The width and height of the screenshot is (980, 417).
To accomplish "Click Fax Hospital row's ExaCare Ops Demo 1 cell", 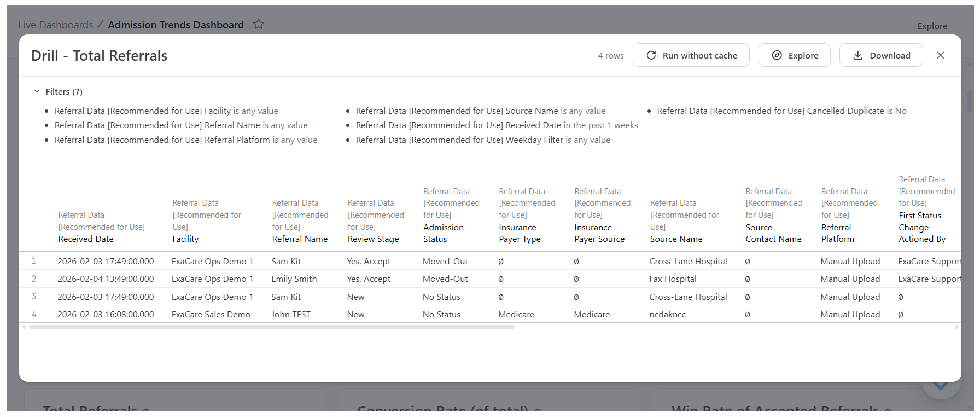I will 212,279.
